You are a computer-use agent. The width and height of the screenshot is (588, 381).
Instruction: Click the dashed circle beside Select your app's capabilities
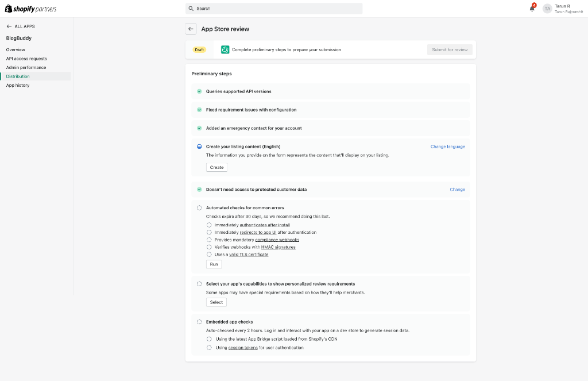pyautogui.click(x=199, y=284)
